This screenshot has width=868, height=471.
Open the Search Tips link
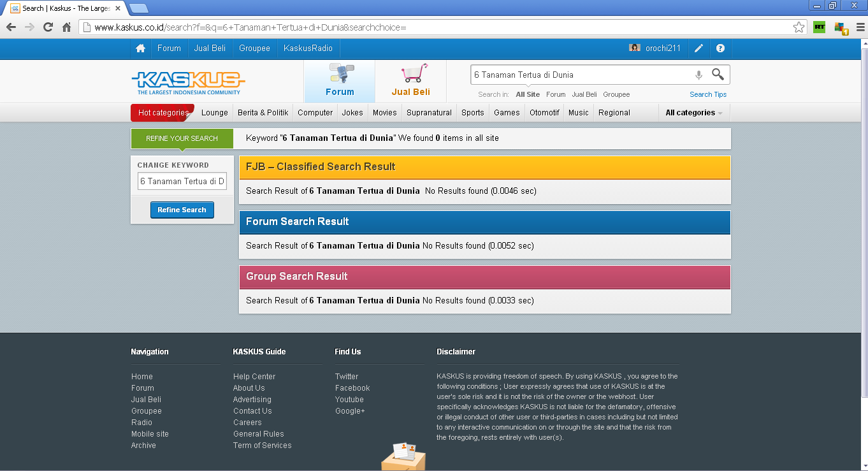pyautogui.click(x=708, y=94)
